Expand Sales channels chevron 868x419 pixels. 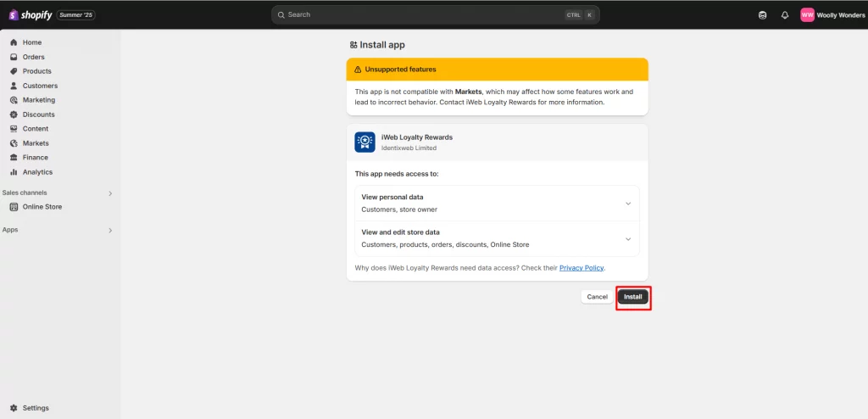pos(110,193)
